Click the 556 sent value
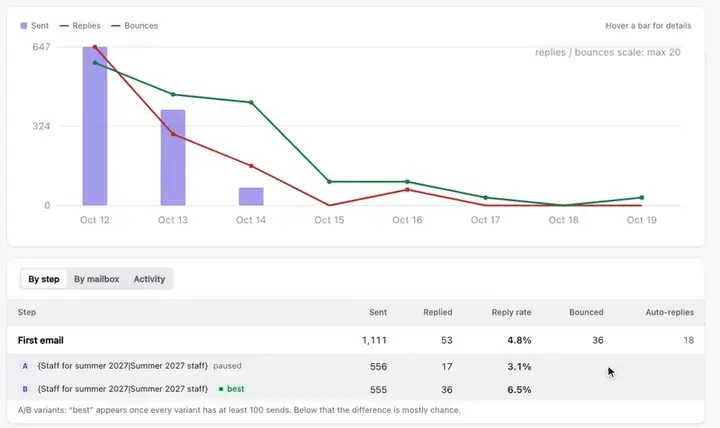The height and width of the screenshot is (428, 720). (378, 366)
